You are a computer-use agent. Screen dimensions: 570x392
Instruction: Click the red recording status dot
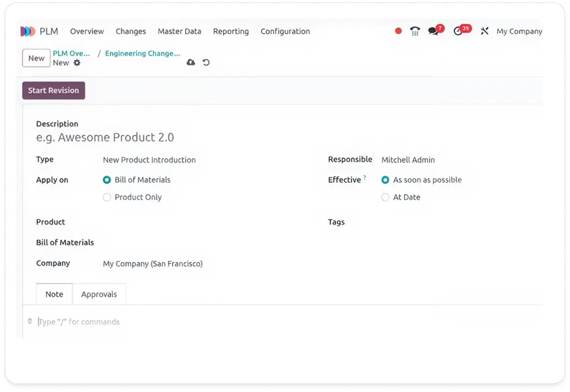(x=398, y=31)
